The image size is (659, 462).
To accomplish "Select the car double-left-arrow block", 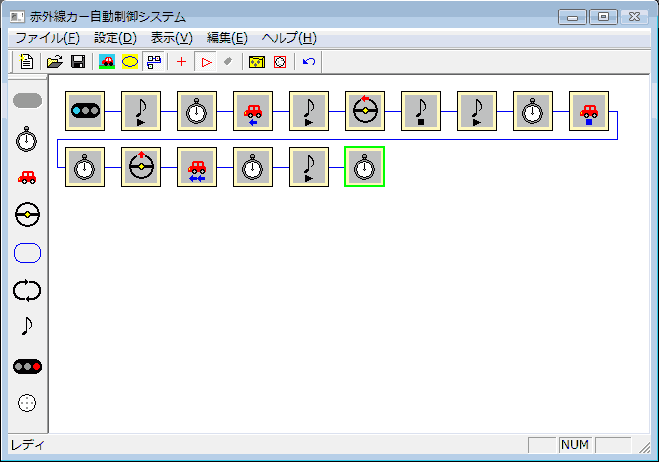I will [197, 167].
